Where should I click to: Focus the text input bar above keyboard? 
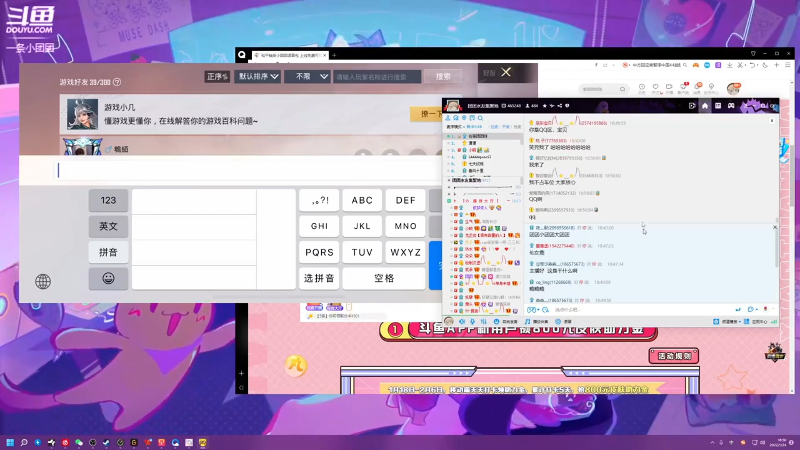247,170
